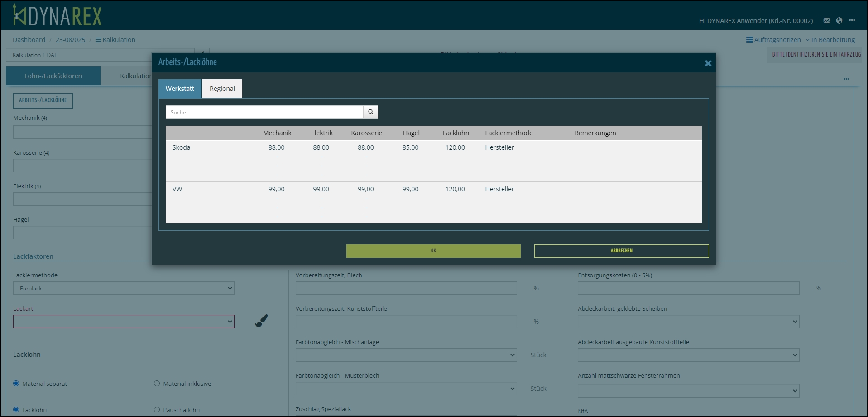This screenshot has width=868, height=417.
Task: Open Auftragsnotizen list icon link
Action: click(773, 40)
